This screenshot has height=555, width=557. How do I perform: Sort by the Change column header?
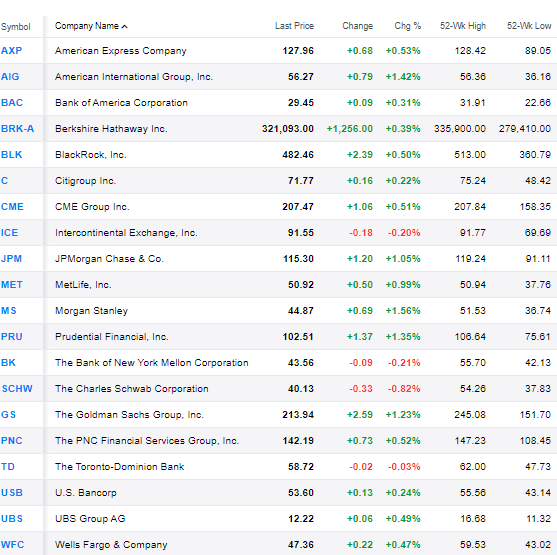tap(358, 26)
